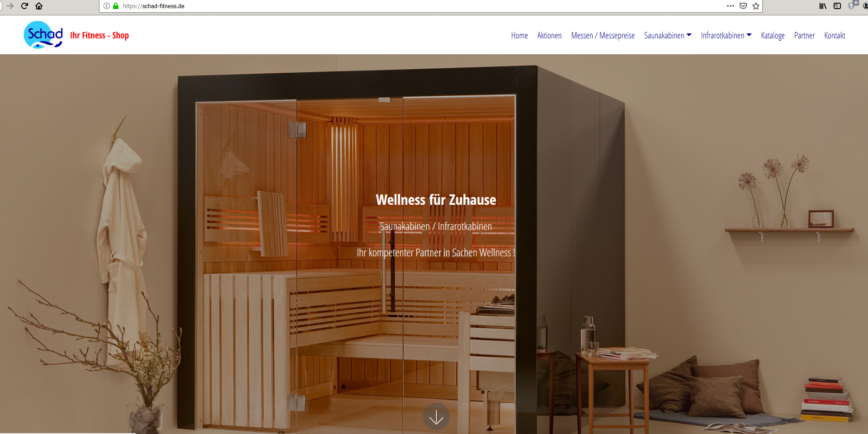The image size is (868, 434).
Task: Bookmark this page with the star icon
Action: [755, 6]
